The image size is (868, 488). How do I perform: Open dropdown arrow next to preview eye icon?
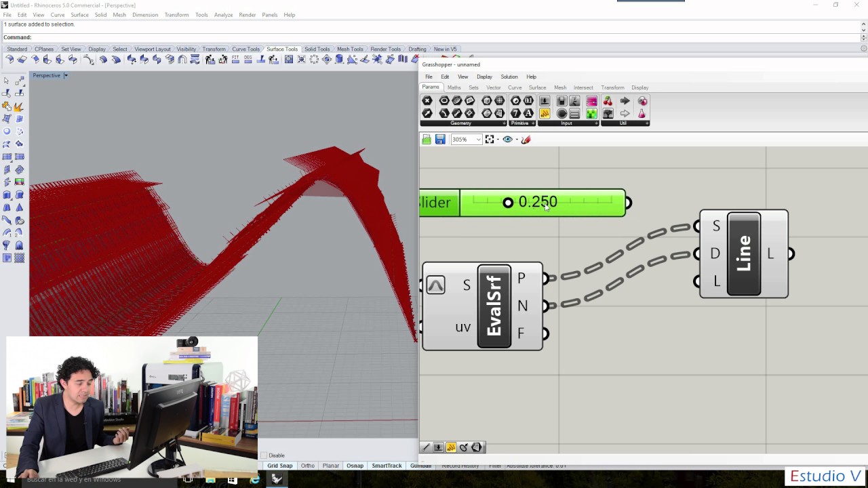516,140
